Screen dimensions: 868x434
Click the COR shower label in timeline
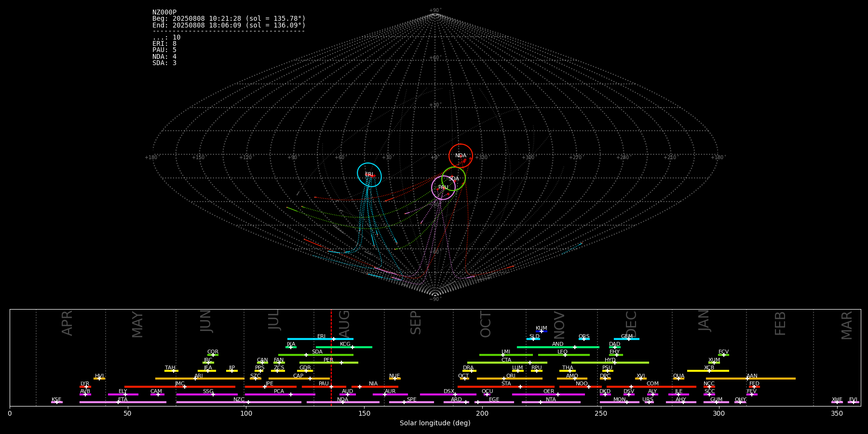click(213, 352)
